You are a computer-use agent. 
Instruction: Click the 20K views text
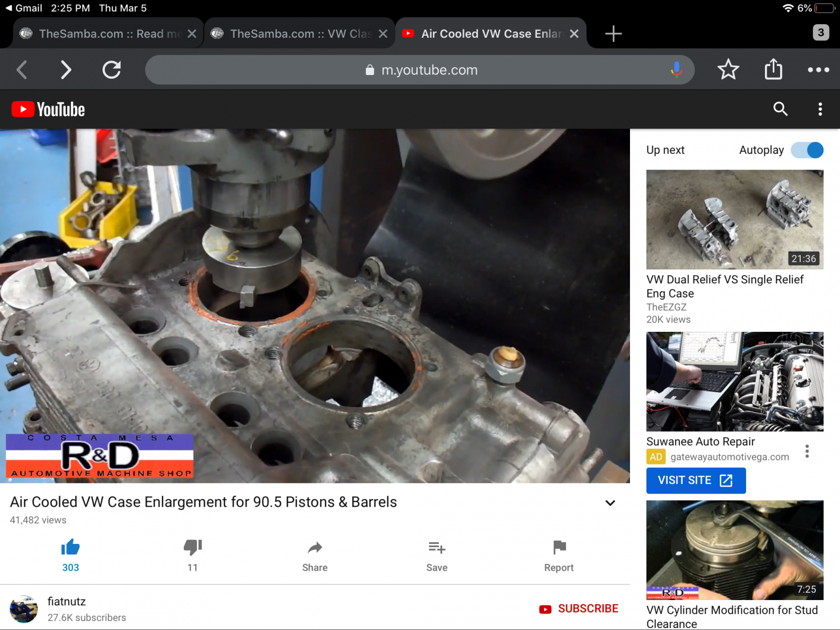tap(668, 319)
